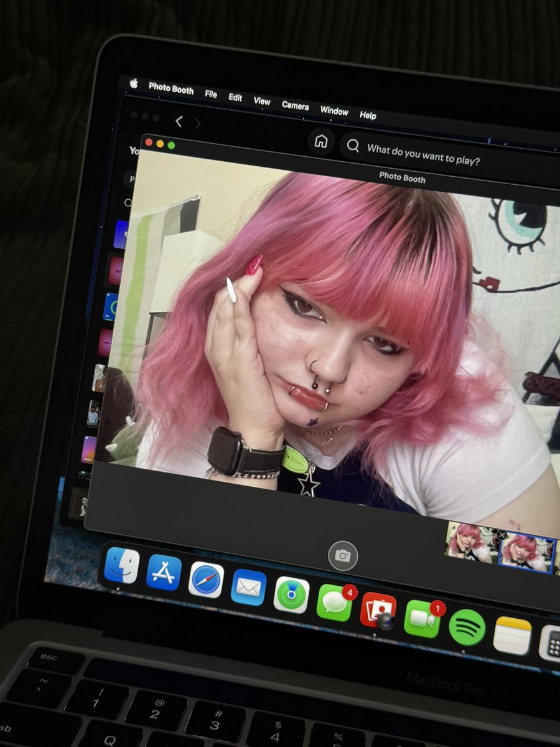Viewport: 560px width, 747px height.
Task: Click the Photo Booth window title text
Action: pyautogui.click(x=402, y=178)
